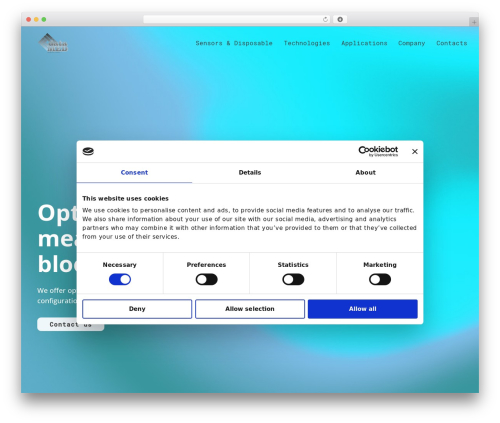The width and height of the screenshot is (500, 423).
Task: Click the Allow selection button
Action: click(x=250, y=309)
